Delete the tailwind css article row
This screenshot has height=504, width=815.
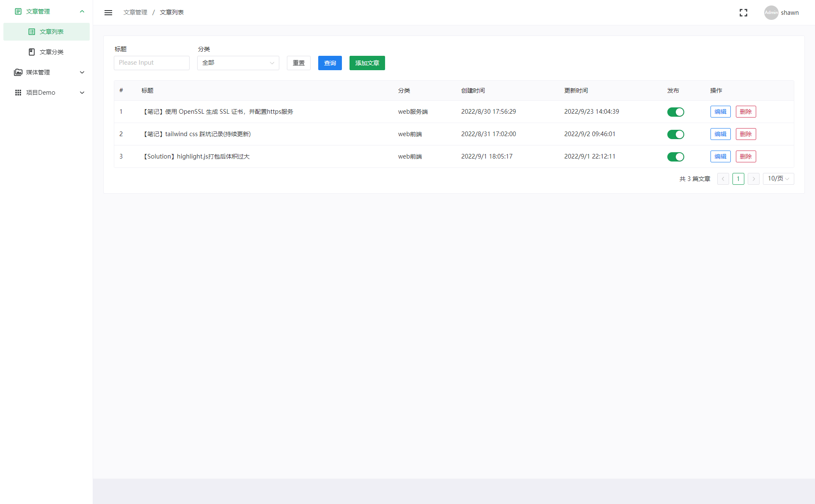(746, 134)
